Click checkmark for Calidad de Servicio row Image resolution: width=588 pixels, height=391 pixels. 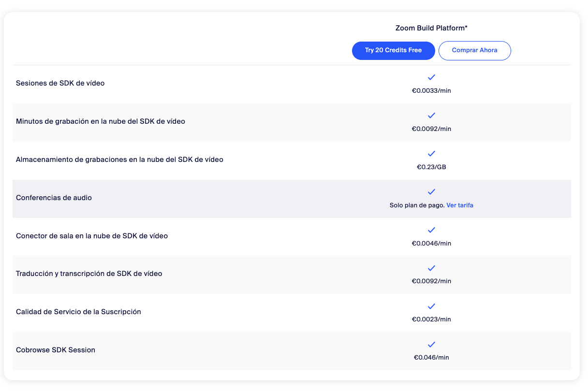[x=431, y=306]
